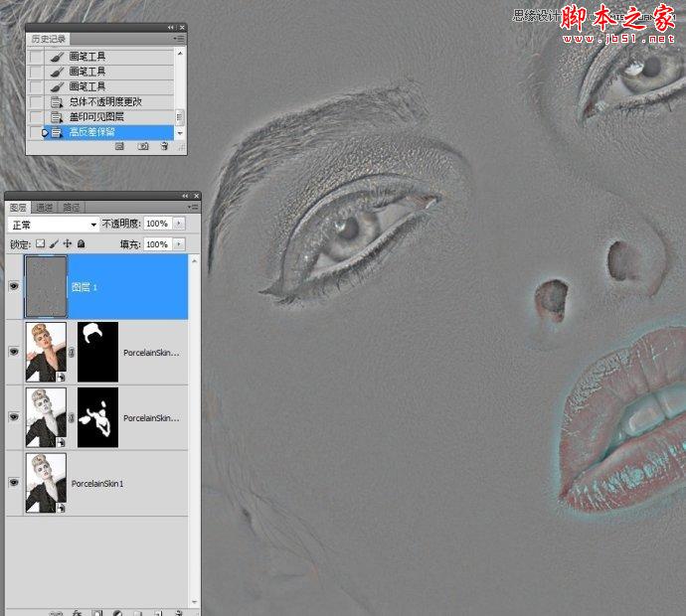Click the image thumbnail of second PorcelainSkin masked layer

click(x=46, y=417)
